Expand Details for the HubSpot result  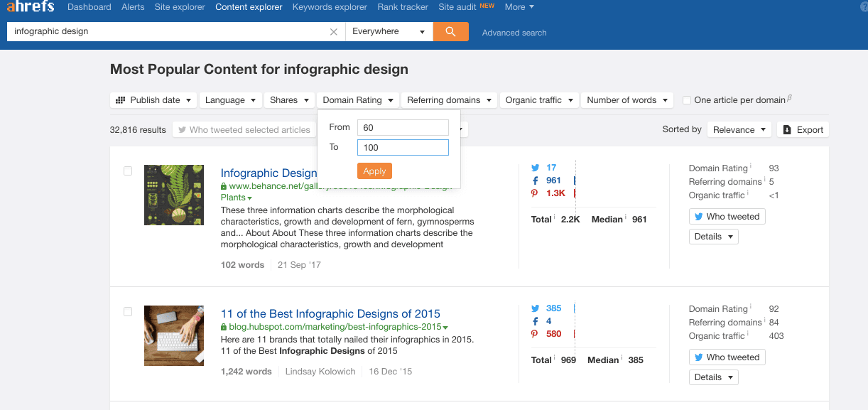coord(714,377)
